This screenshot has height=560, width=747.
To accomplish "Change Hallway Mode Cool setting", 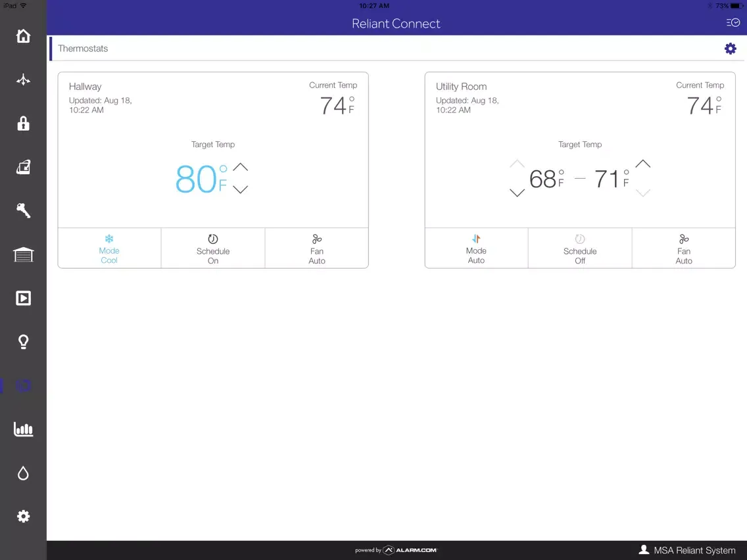I will [109, 248].
